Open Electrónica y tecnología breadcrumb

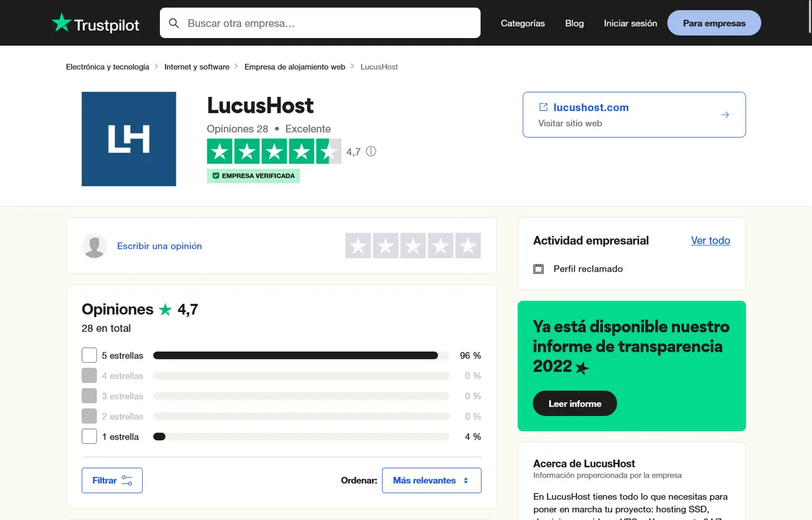107,67
